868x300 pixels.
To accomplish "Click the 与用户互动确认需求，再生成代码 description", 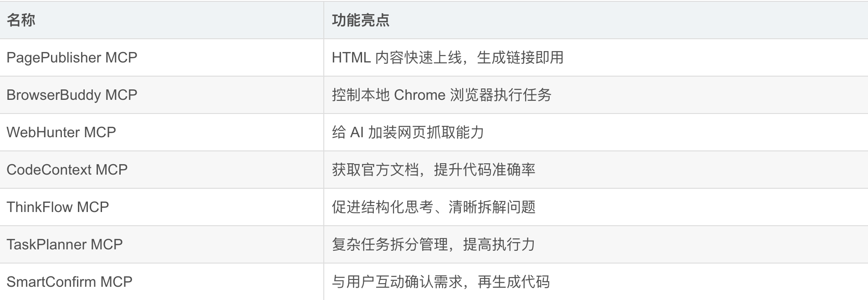I will coord(440,282).
